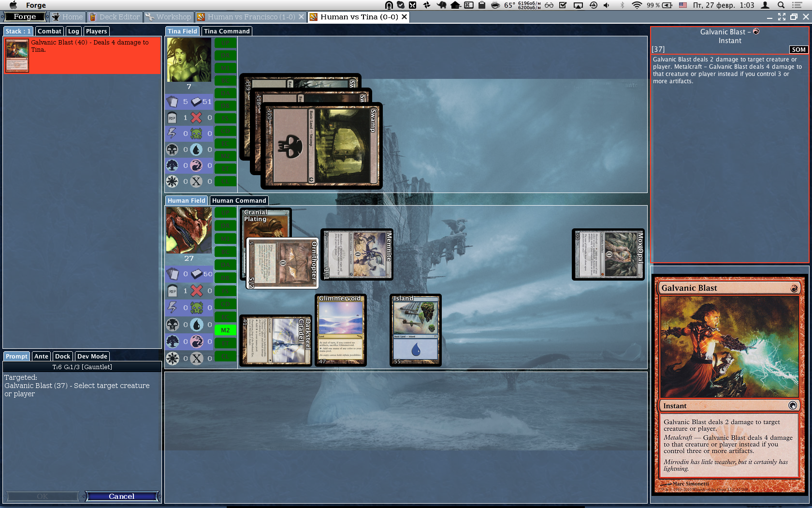
Task: Close the Human vs Francisco tab
Action: pyautogui.click(x=302, y=17)
